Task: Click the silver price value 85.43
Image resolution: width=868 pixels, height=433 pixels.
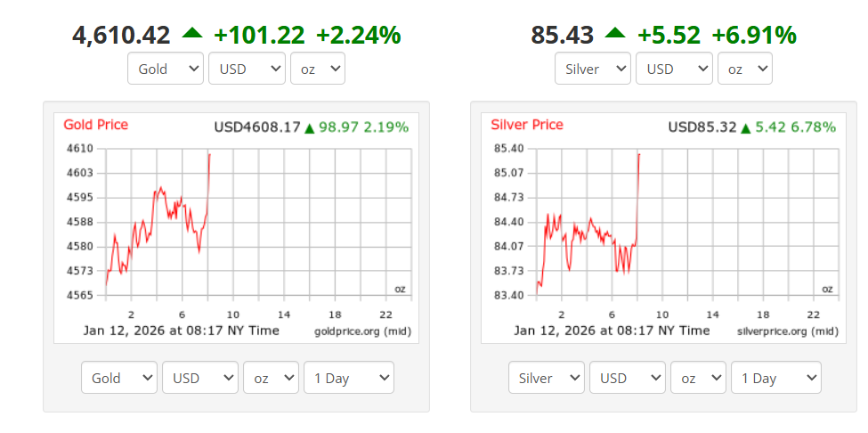Action: 563,36
